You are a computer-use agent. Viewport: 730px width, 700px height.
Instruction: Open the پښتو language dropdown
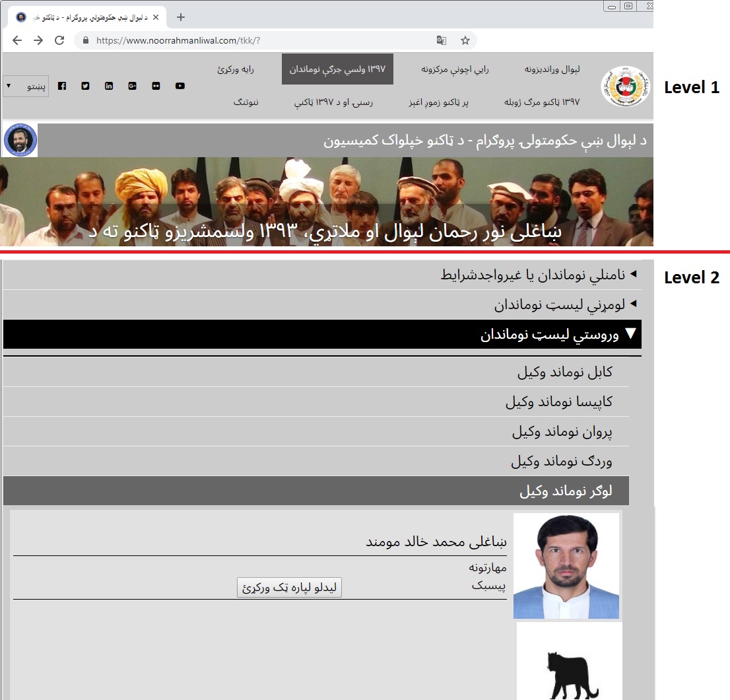coord(26,87)
